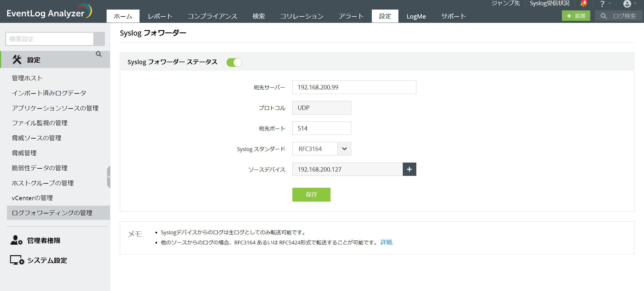Click the 宛先サーバー input field

click(x=354, y=87)
